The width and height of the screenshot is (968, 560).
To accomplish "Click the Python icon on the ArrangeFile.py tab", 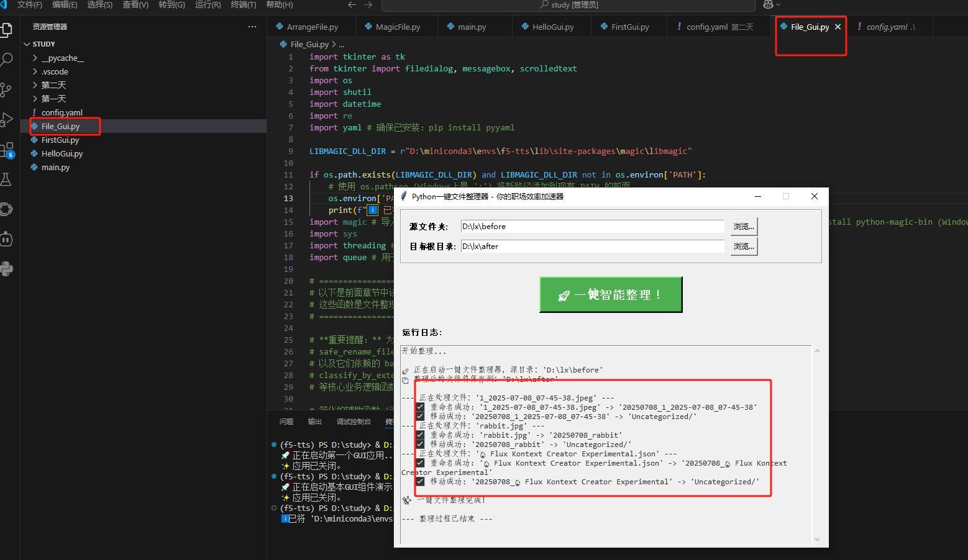I will pos(280,27).
